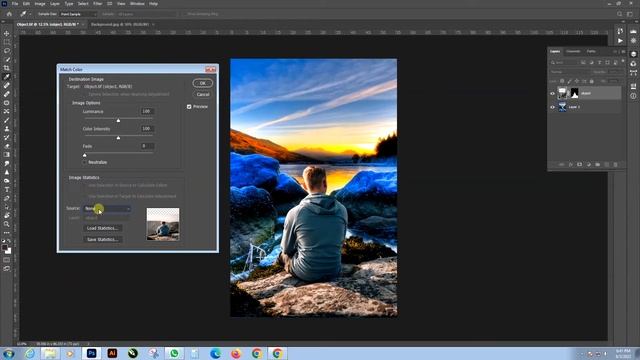Open the Opacity dropdown in Layers panel

pyautogui.click(x=615, y=72)
